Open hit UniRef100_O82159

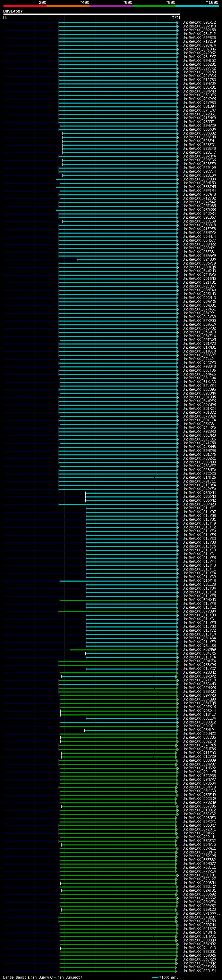click(199, 72)
